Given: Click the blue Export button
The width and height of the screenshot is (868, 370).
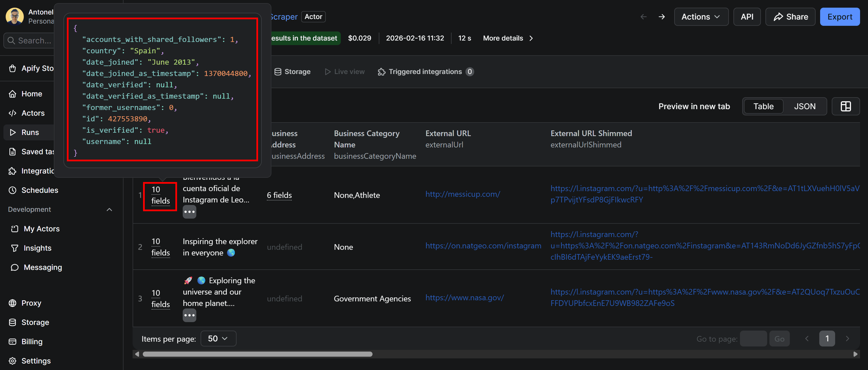Looking at the screenshot, I should click(x=839, y=17).
